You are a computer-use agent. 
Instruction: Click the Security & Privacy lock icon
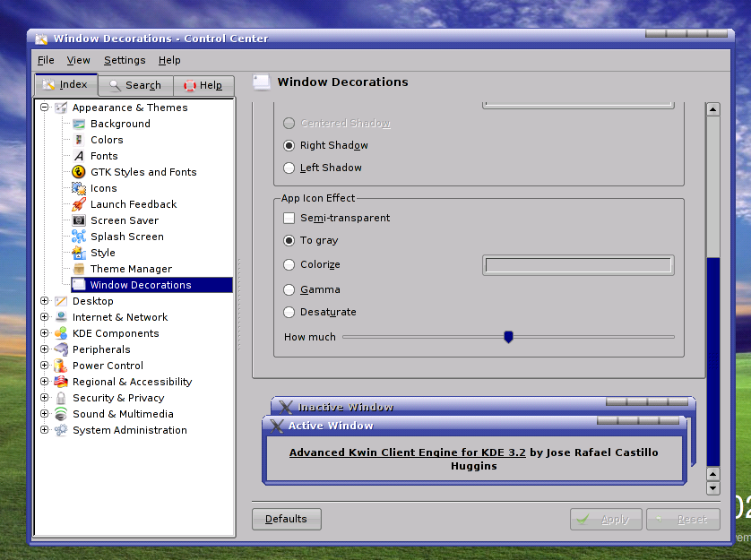(x=61, y=398)
